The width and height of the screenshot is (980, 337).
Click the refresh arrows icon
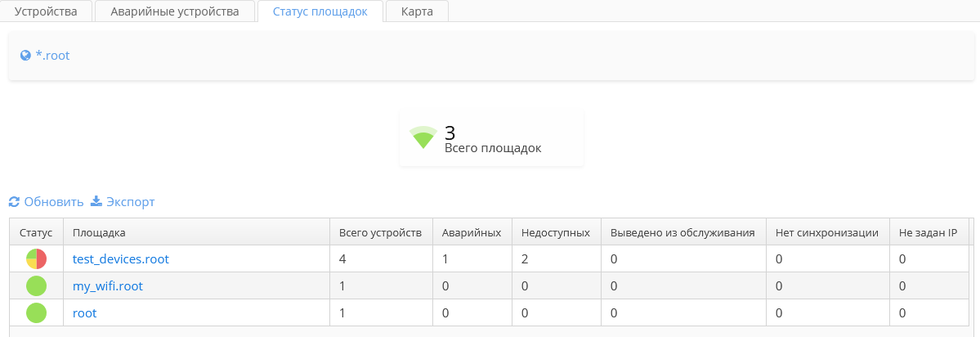(14, 202)
